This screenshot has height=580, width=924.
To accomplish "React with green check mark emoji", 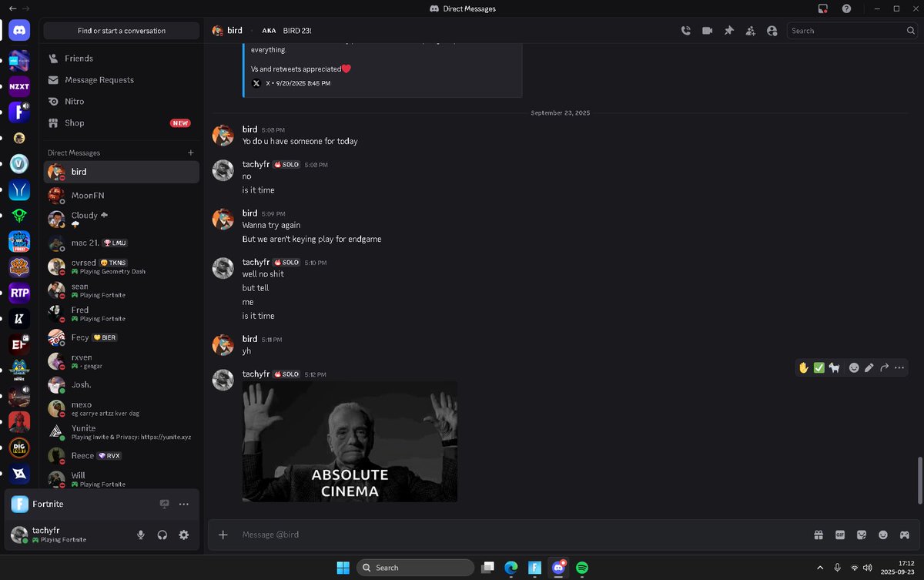I will (819, 367).
